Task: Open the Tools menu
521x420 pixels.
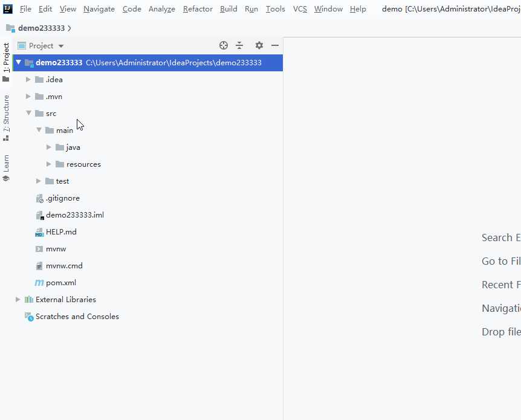Action: [276, 9]
